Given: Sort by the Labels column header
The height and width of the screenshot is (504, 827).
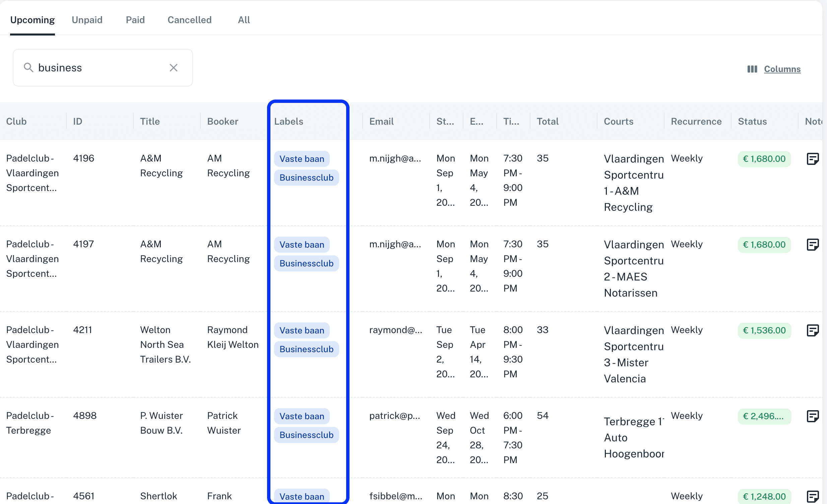Looking at the screenshot, I should coord(289,121).
